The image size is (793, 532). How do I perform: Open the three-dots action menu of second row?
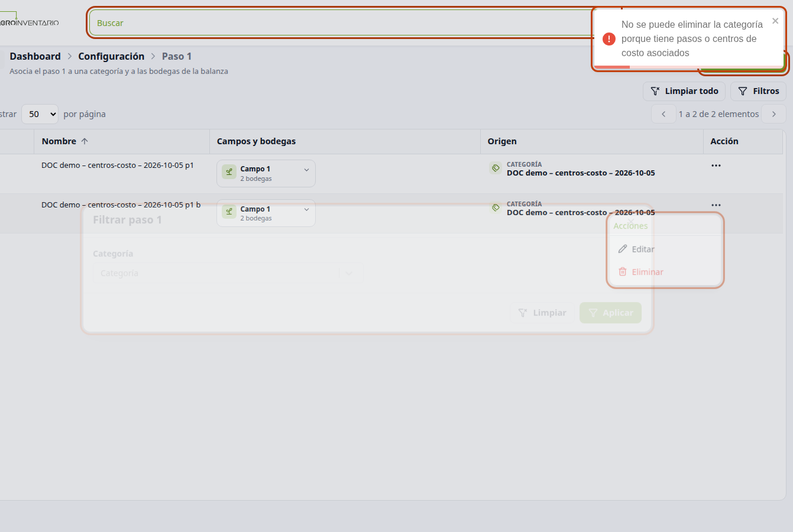[x=716, y=205]
